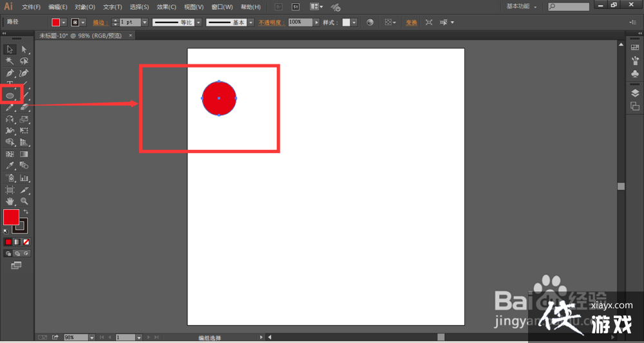This screenshot has width=644, height=343.
Task: Open control bar stroke color dropdown
Action: (84, 23)
